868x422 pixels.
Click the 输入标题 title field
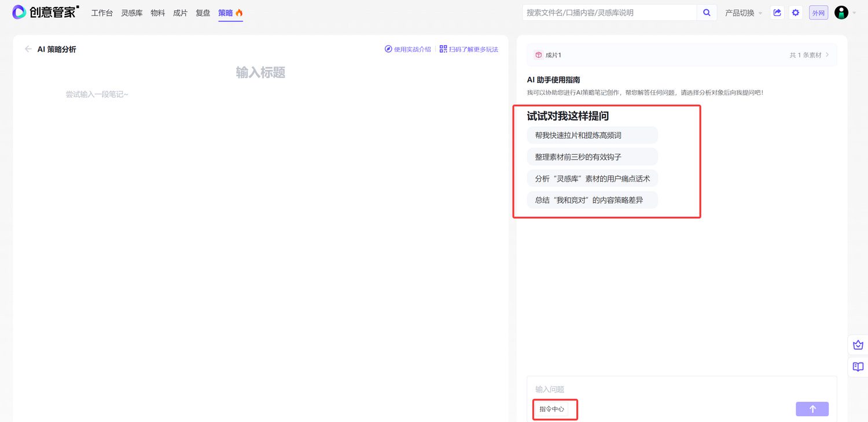point(260,72)
